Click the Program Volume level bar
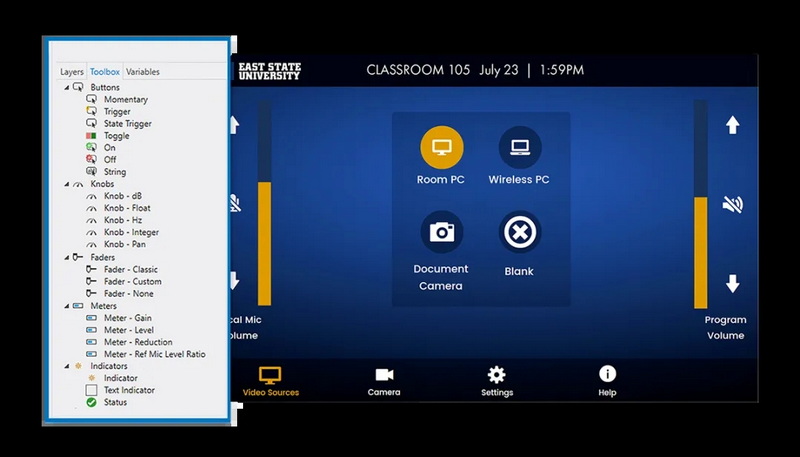The width and height of the screenshot is (800, 457). (700, 250)
